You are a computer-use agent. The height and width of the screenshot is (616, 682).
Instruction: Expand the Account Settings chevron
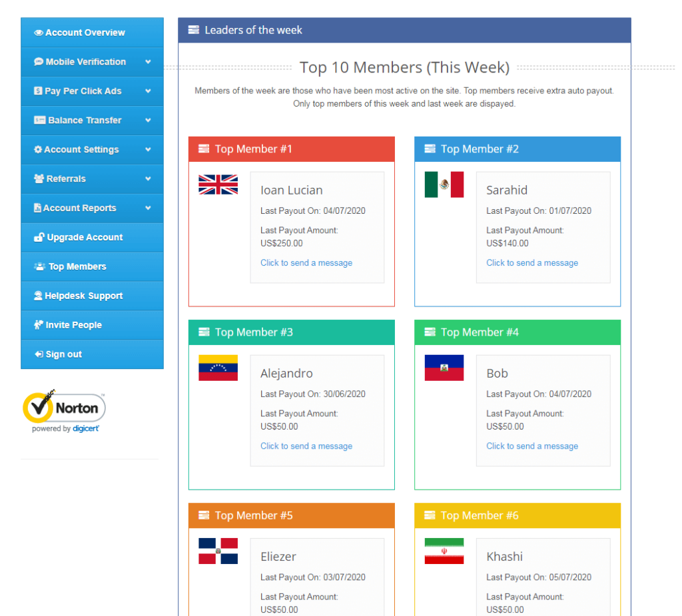148,150
